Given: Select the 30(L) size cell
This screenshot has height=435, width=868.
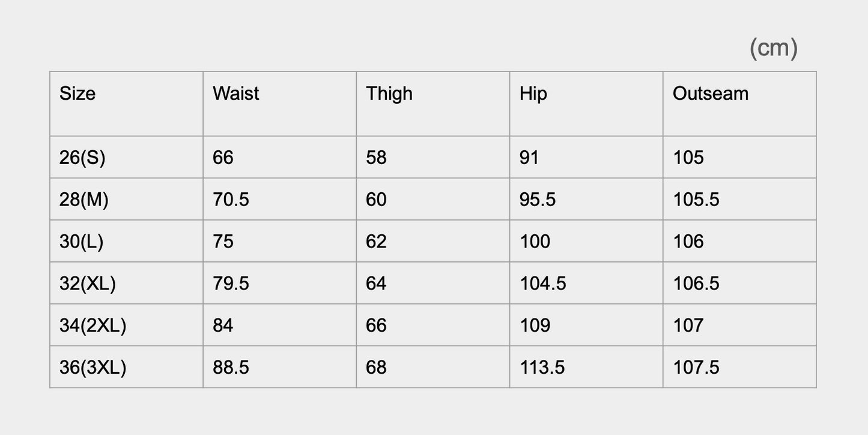Looking at the screenshot, I should [x=82, y=242].
